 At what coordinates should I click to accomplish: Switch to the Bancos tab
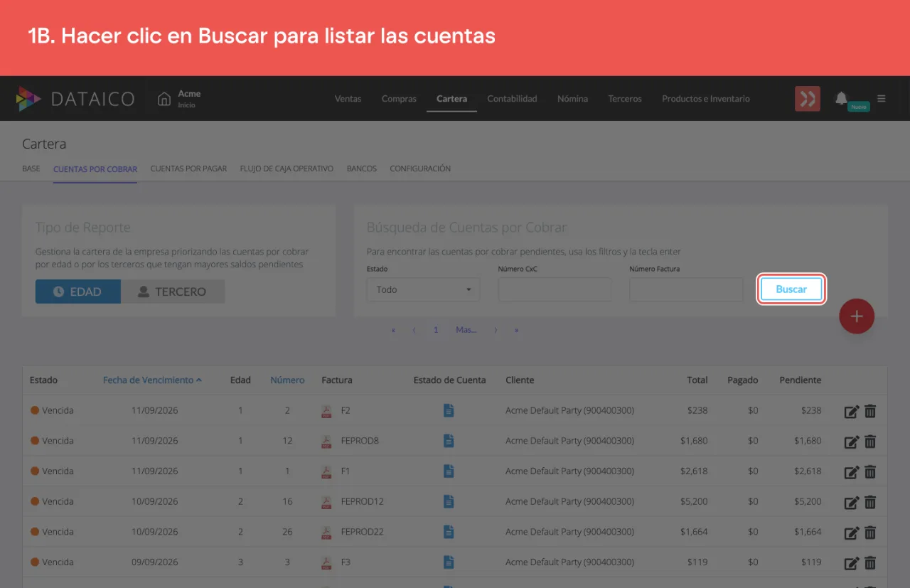click(x=362, y=169)
